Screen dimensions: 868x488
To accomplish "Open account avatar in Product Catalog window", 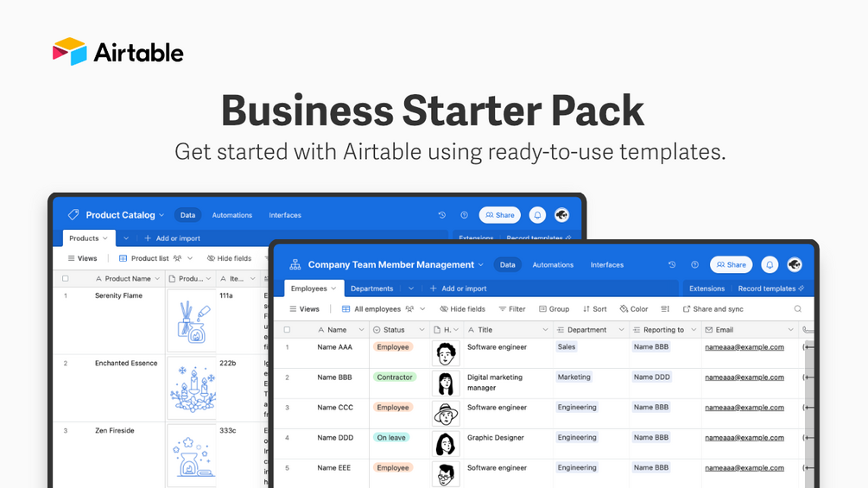I will [x=561, y=215].
